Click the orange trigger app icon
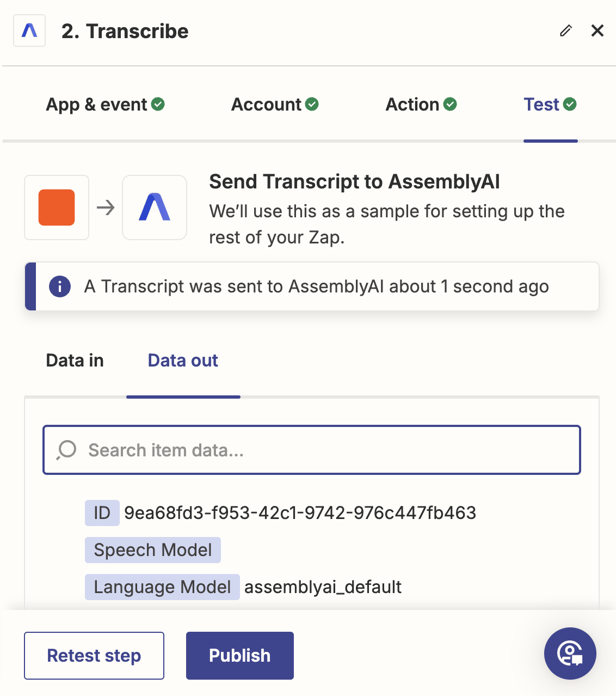 pyautogui.click(x=56, y=207)
